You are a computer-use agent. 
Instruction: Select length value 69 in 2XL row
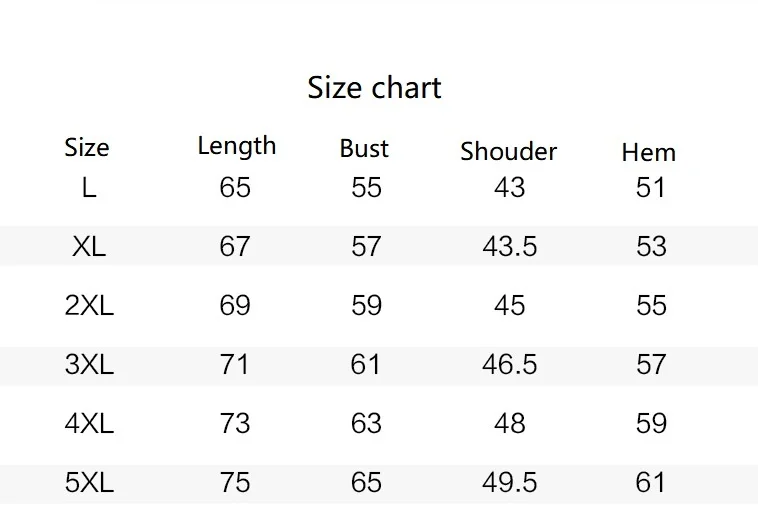click(235, 305)
